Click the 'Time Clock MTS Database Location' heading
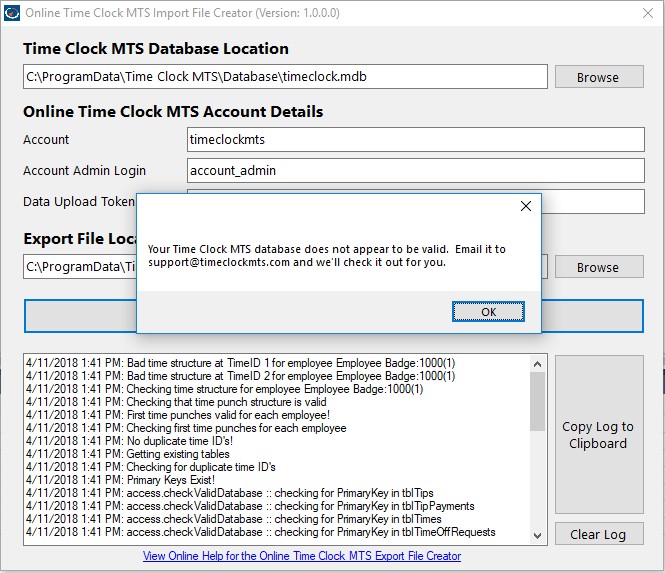Screen dimensions: 665x573 [156, 49]
